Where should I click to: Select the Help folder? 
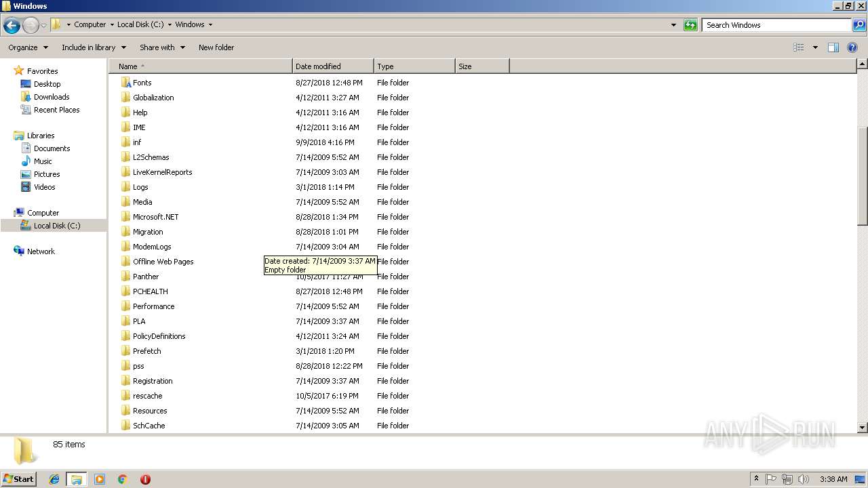click(x=140, y=113)
